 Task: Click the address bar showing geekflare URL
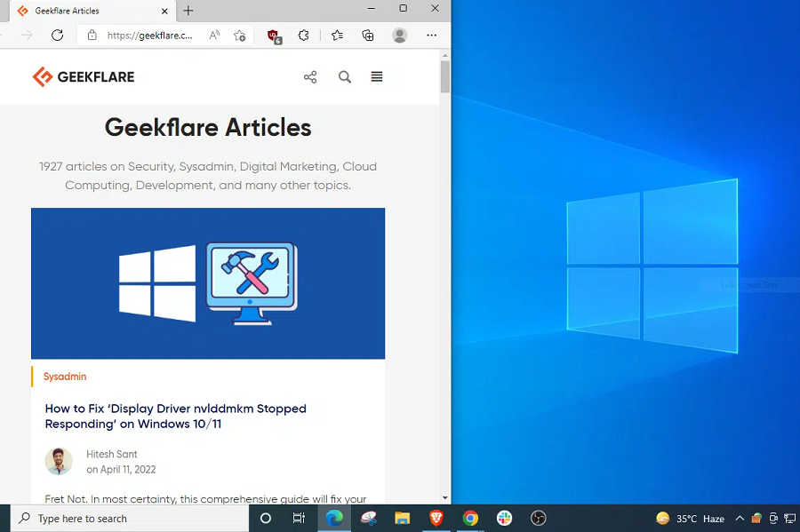[x=149, y=36]
